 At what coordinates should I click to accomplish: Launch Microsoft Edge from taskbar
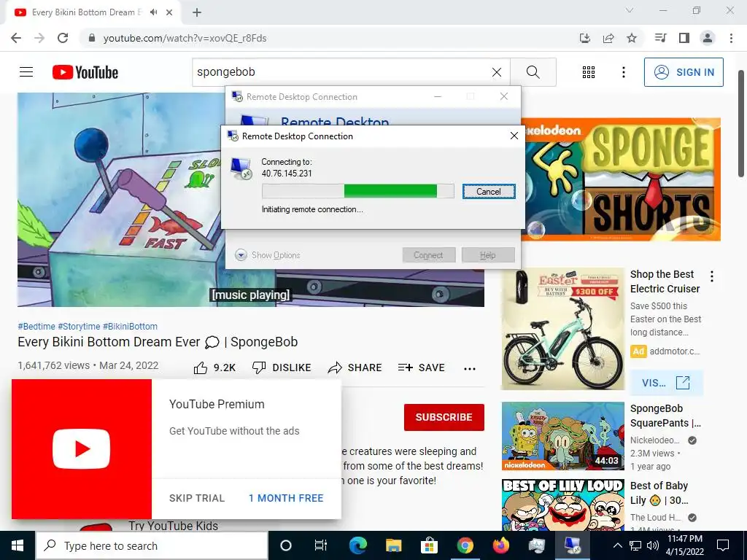click(x=357, y=545)
